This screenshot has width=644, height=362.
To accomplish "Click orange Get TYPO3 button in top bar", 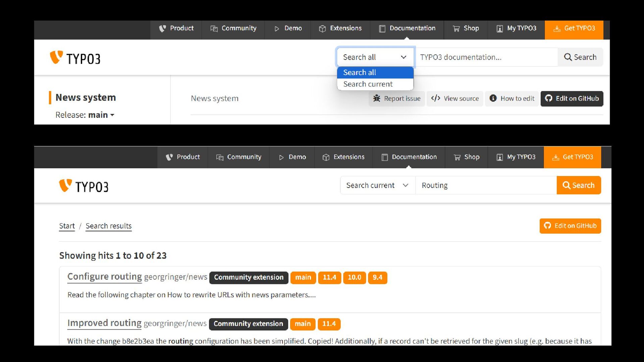I will (x=574, y=30).
